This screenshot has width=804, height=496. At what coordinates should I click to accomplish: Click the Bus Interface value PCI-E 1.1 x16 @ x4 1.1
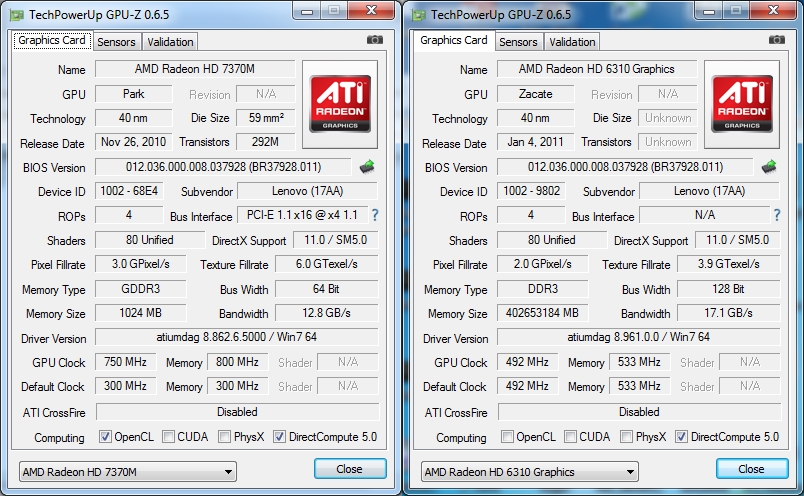click(x=303, y=215)
